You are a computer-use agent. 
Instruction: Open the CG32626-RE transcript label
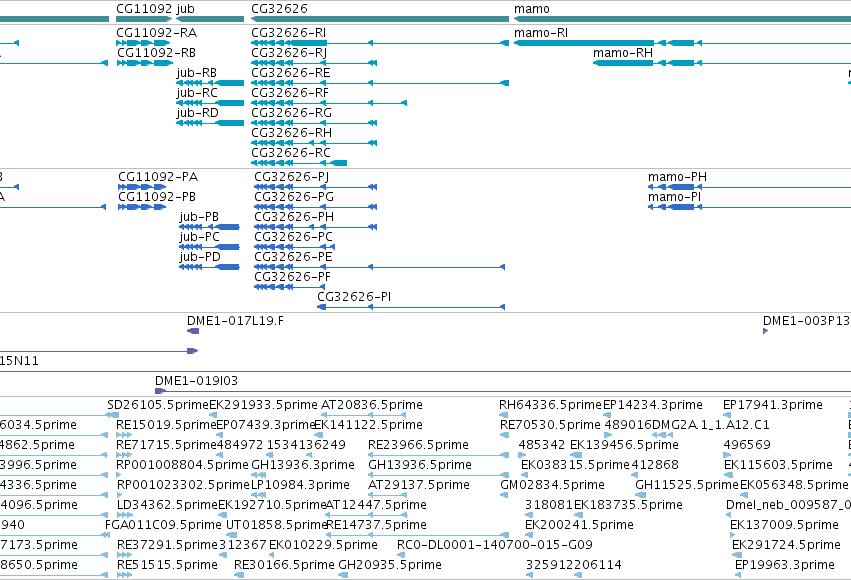coord(290,73)
